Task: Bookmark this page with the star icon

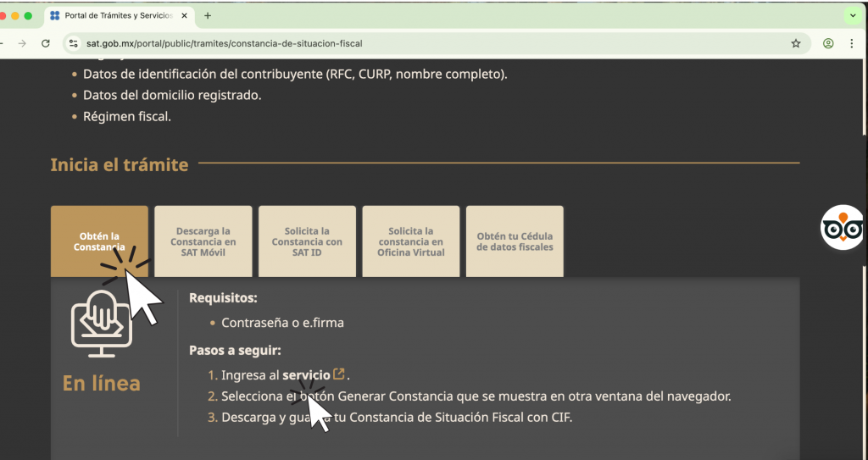Action: tap(796, 43)
